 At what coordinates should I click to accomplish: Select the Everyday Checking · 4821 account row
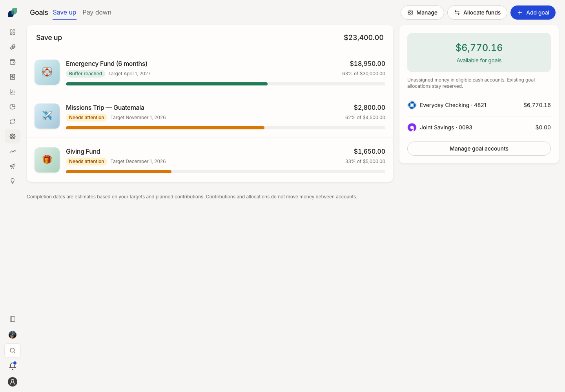479,105
